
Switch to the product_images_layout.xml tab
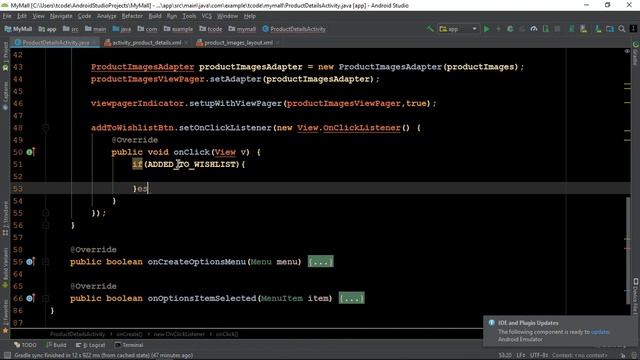coord(238,42)
